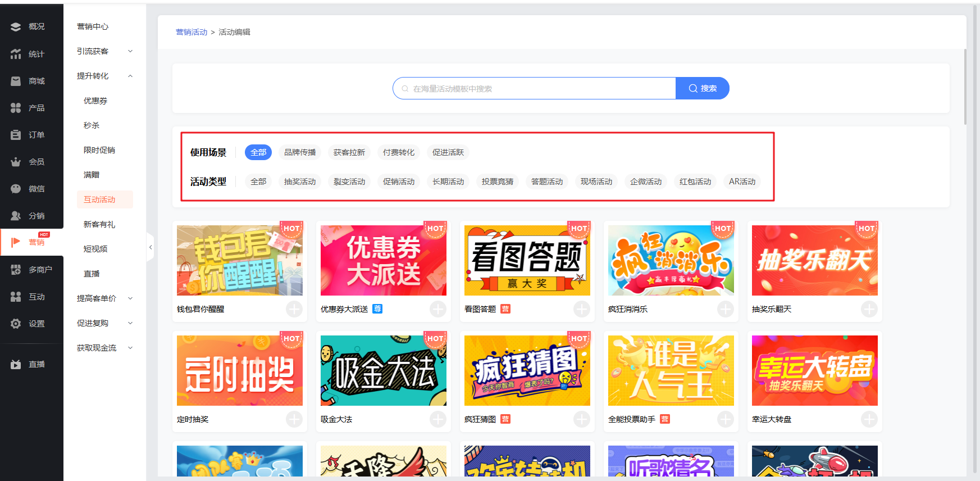Add the 定时抽奖 template with plus icon
Image resolution: width=980 pixels, height=481 pixels.
pos(294,419)
